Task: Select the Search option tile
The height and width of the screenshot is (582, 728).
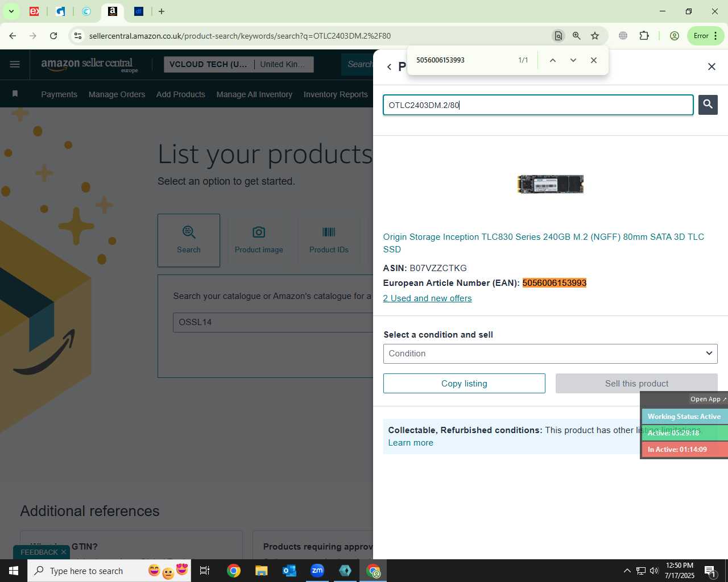Action: click(189, 240)
